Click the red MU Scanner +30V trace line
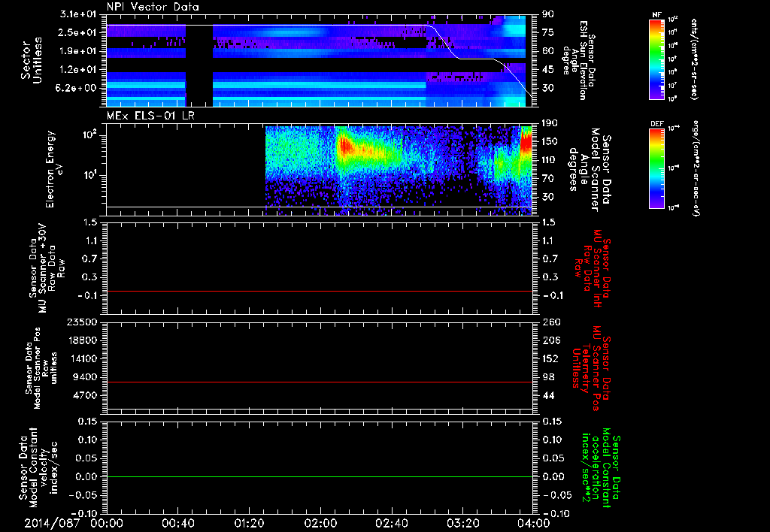This screenshot has width=770, height=532. tap(319, 291)
